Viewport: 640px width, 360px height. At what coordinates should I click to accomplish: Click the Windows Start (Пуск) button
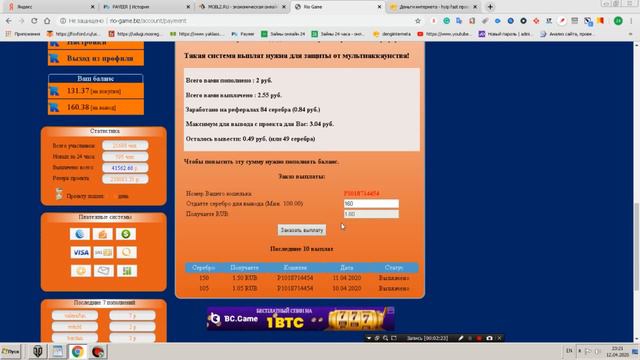click(x=11, y=351)
